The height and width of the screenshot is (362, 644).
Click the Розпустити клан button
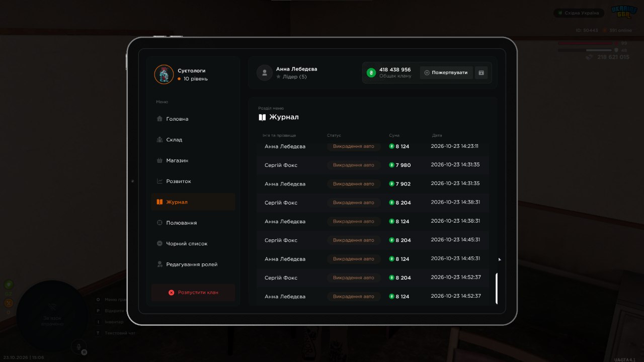coord(193,292)
